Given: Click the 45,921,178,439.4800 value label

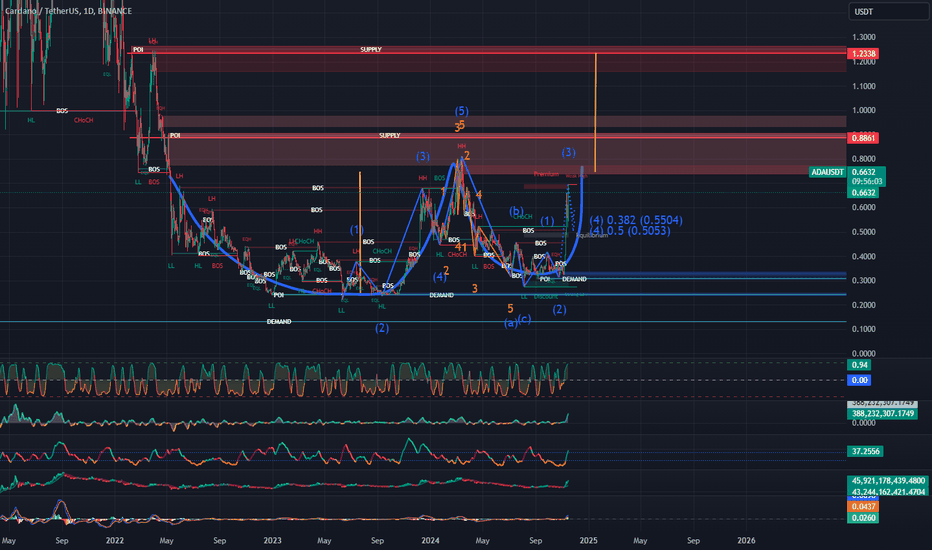Looking at the screenshot, I should pos(888,480).
